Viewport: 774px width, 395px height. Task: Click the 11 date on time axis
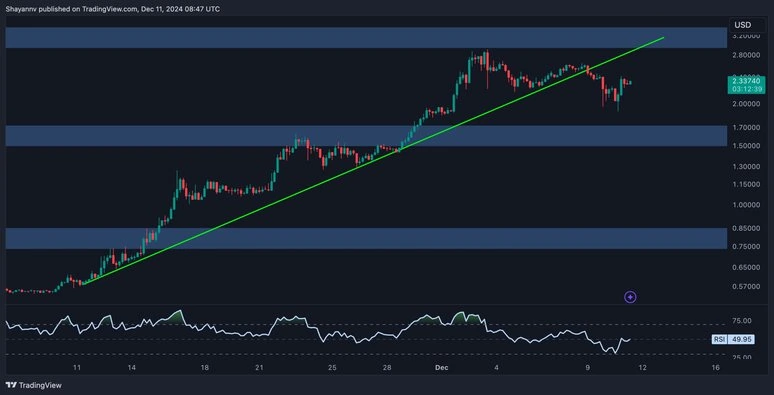[x=77, y=368]
